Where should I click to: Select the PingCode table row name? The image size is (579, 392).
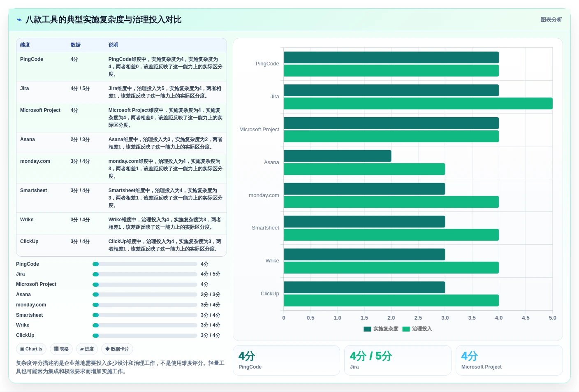[x=32, y=59]
